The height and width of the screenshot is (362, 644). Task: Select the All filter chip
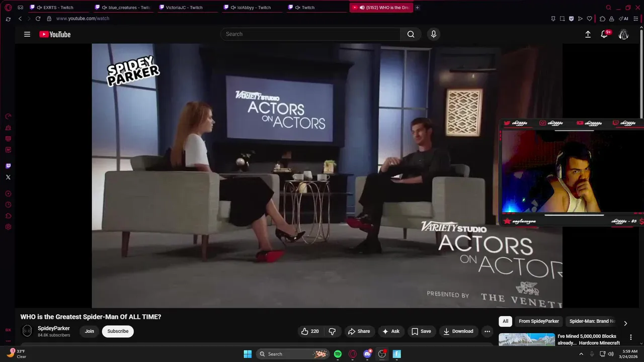coord(505,321)
